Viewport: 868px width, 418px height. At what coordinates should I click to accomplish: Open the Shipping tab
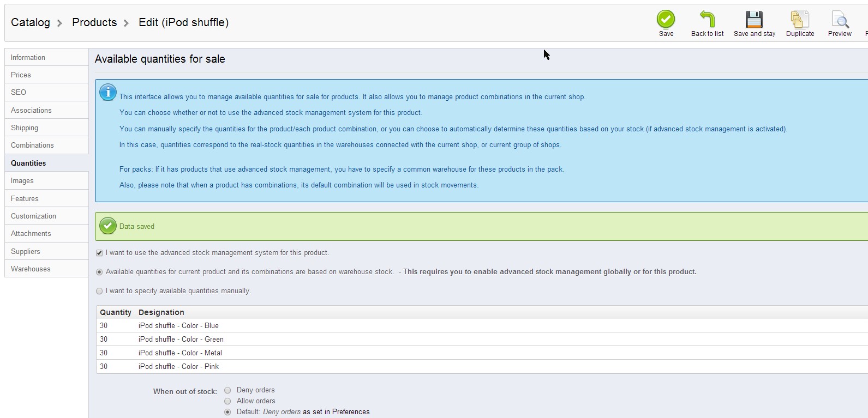point(46,128)
